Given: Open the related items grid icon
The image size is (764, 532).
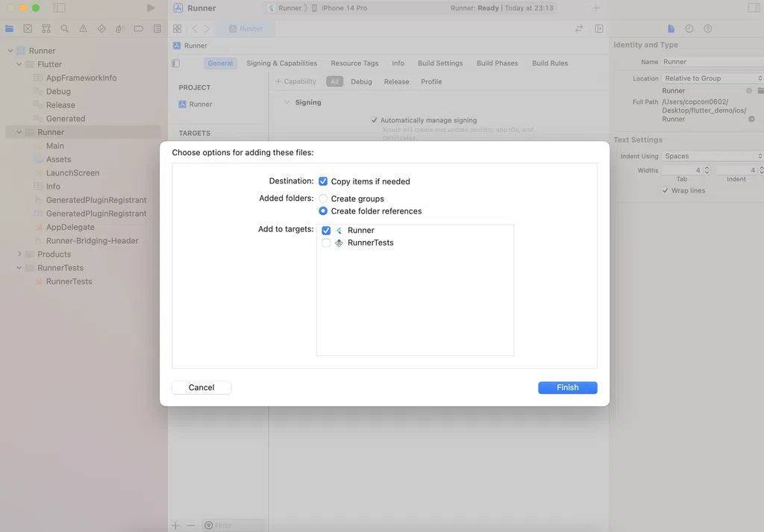Looking at the screenshot, I should 178,29.
